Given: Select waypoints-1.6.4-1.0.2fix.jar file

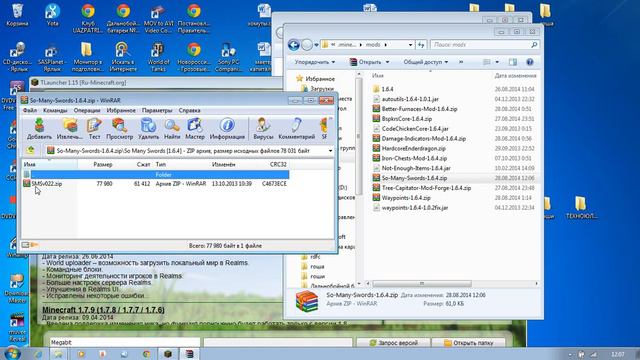Looking at the screenshot, I should click(x=415, y=208).
